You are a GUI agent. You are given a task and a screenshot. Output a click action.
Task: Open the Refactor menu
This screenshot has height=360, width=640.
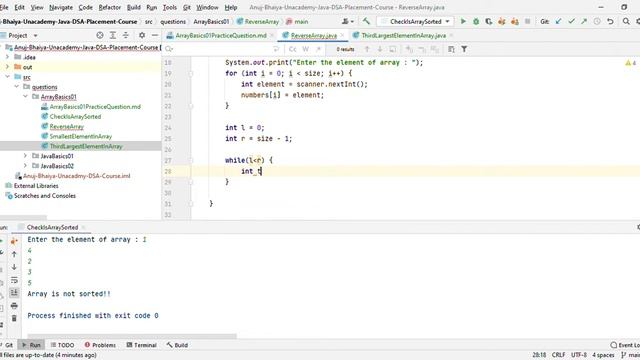tap(109, 7)
